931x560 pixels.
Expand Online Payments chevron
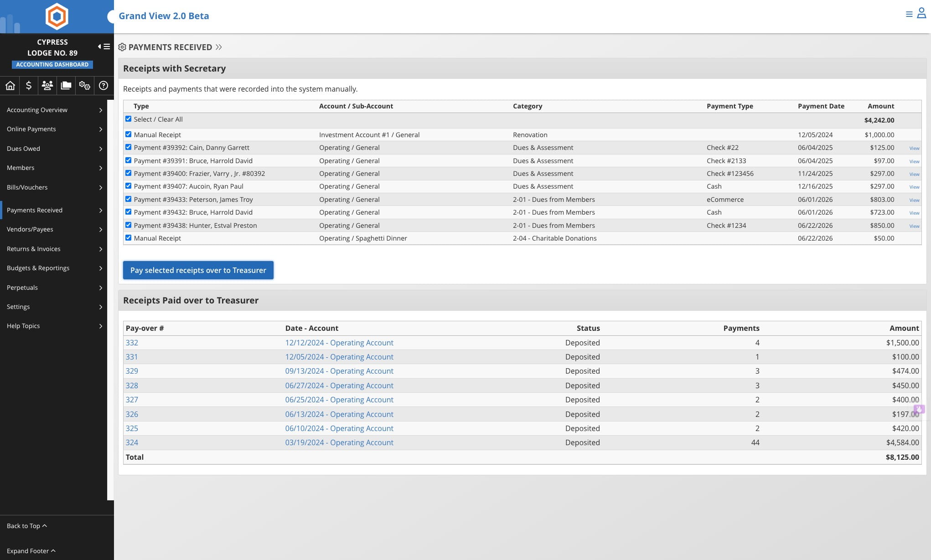click(101, 129)
